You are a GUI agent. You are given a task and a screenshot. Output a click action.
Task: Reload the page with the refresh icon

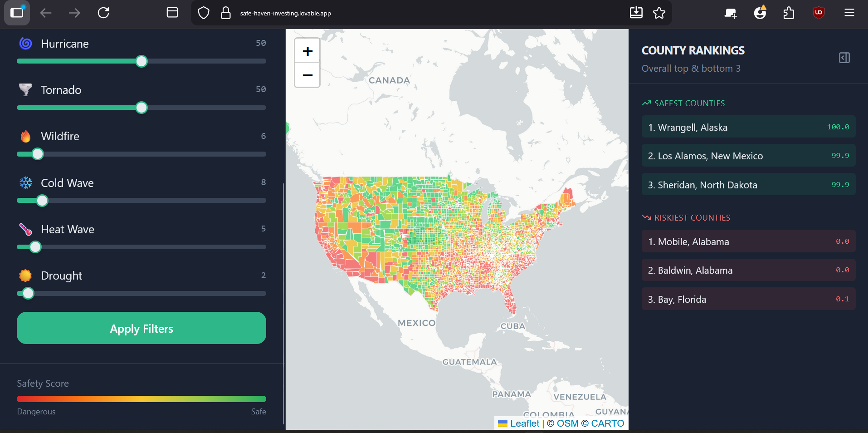[103, 13]
